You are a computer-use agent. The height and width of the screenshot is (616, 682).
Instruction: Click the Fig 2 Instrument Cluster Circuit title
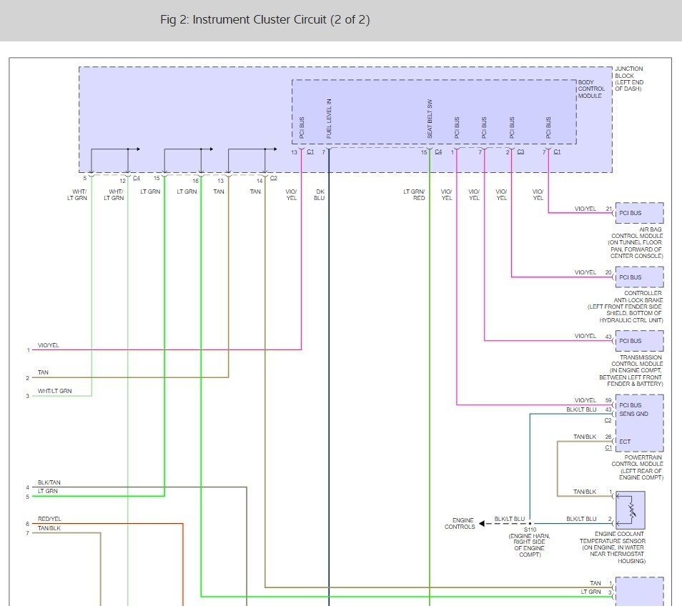265,20
